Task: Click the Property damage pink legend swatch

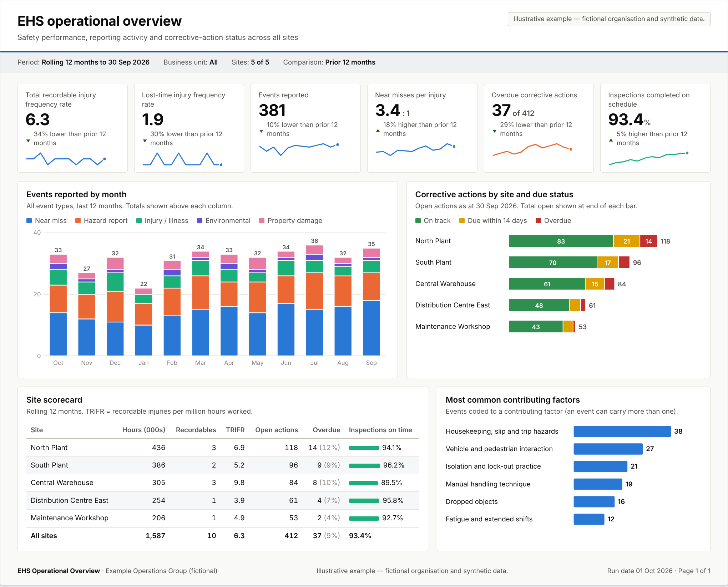Action: [x=262, y=221]
